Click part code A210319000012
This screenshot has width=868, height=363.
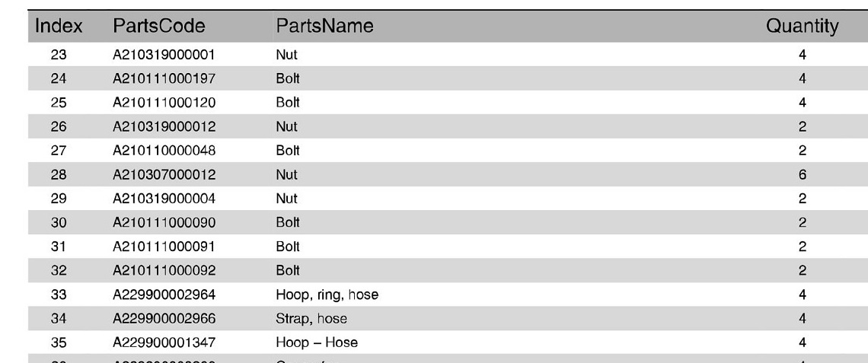pos(164,127)
